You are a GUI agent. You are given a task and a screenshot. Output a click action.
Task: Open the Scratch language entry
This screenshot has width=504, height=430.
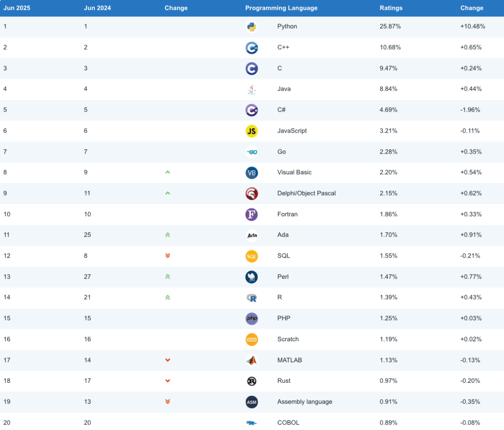coord(288,339)
